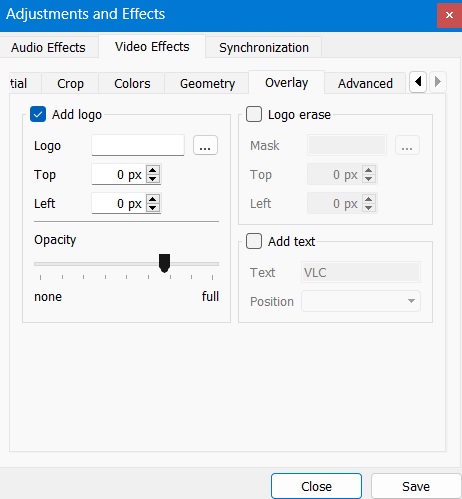The width and height of the screenshot is (462, 499).
Task: Open the Position dropdown
Action: tap(361, 301)
